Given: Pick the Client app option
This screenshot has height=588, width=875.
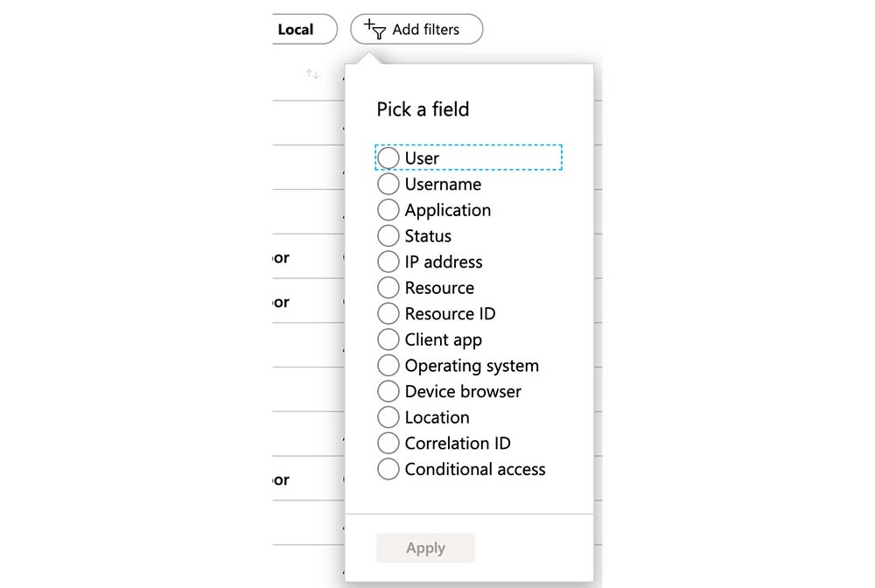Looking at the screenshot, I should click(x=388, y=339).
